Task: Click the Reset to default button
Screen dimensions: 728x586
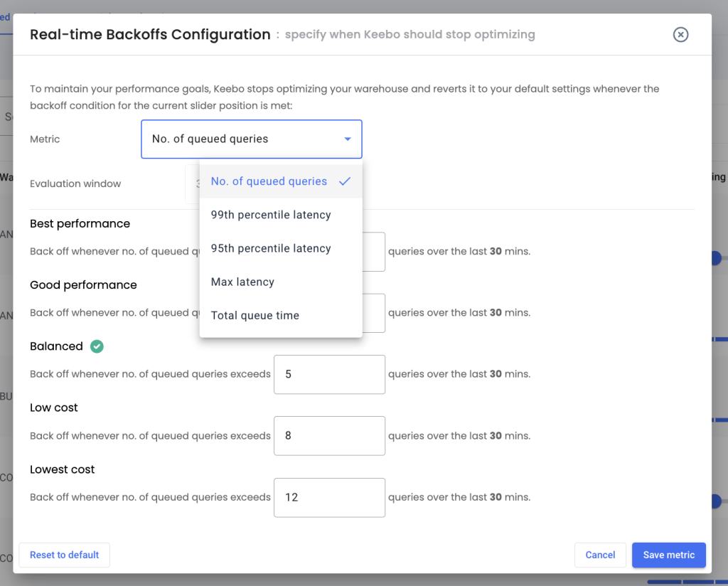Action: (x=64, y=555)
